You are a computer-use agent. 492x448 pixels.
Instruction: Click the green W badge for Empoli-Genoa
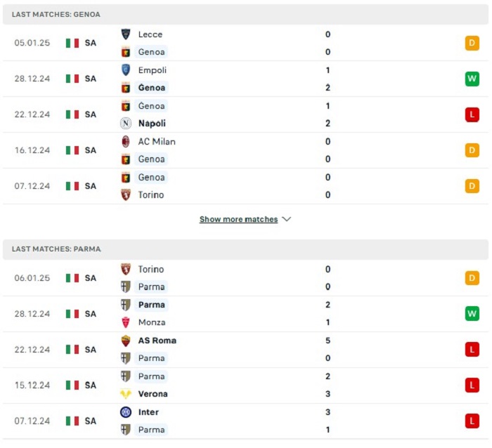pos(472,79)
